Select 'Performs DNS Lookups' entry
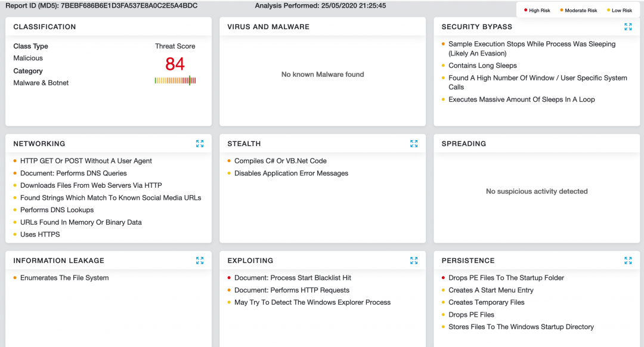Viewport: 644px width, 347px height. pyautogui.click(x=57, y=210)
